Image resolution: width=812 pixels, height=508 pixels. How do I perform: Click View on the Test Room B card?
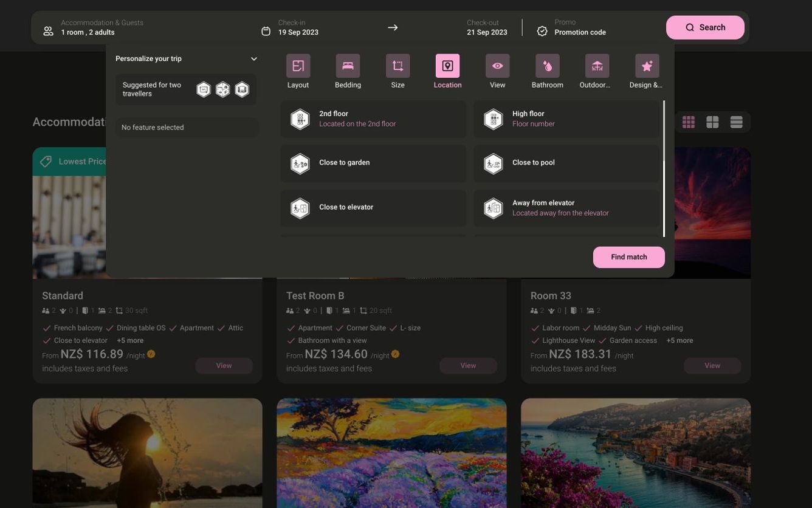pyautogui.click(x=468, y=366)
